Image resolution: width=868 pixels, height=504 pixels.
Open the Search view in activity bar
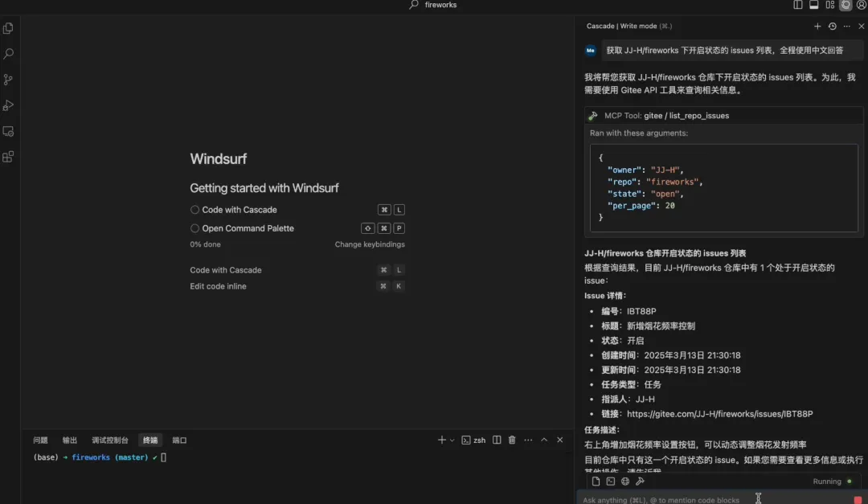tap(8, 54)
